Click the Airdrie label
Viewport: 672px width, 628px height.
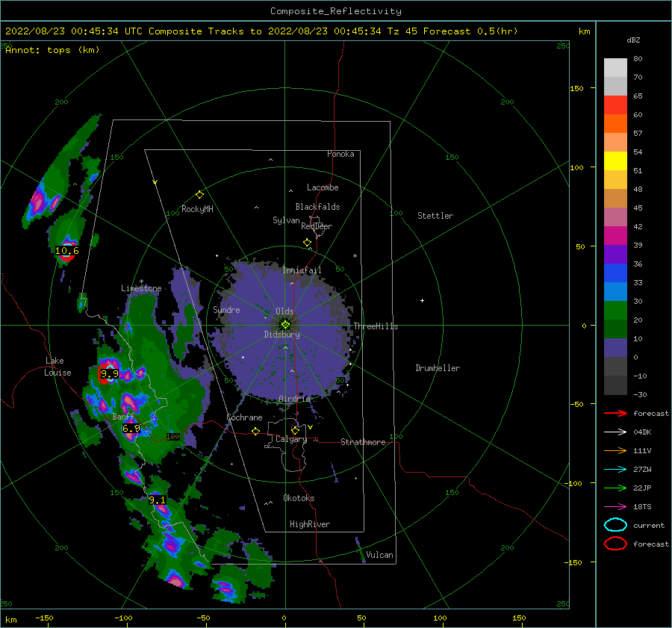pos(294,399)
